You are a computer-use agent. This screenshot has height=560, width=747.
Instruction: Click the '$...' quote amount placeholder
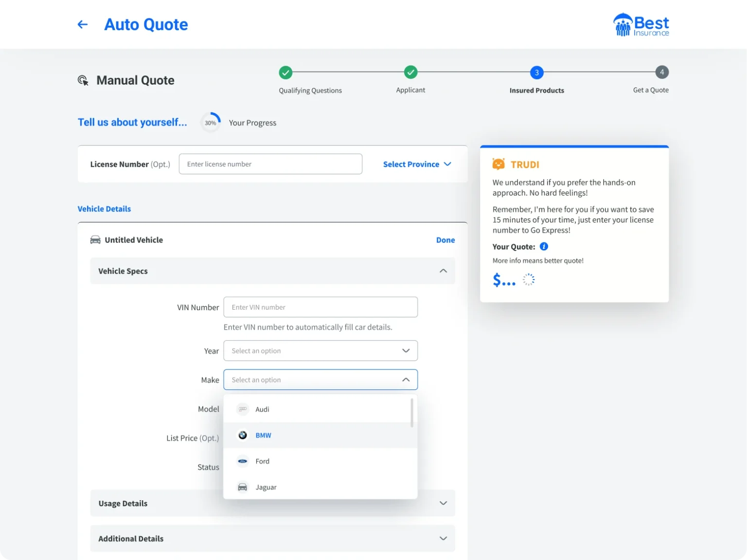click(x=504, y=280)
